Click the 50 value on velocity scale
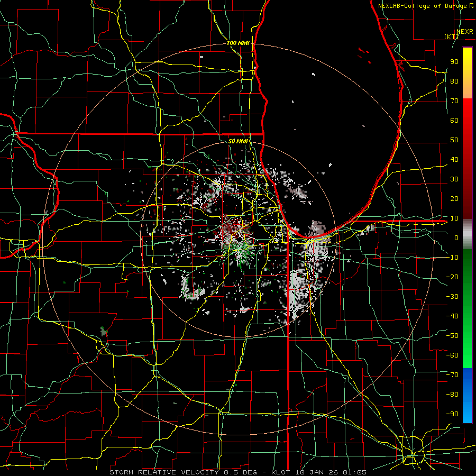This screenshot has height=476, width=476. 454,140
